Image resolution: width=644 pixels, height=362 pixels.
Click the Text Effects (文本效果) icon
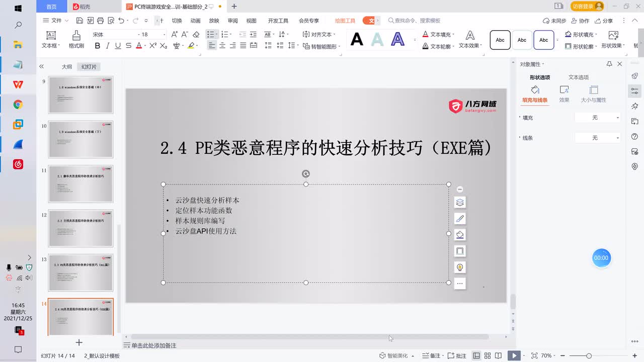point(469,39)
